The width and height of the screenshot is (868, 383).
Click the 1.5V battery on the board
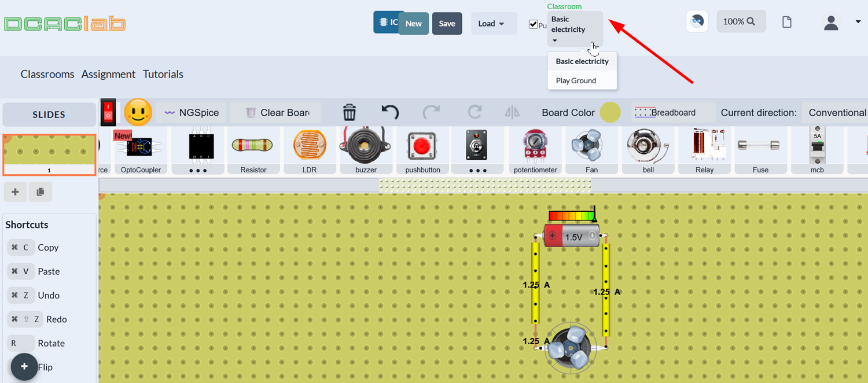pos(572,236)
